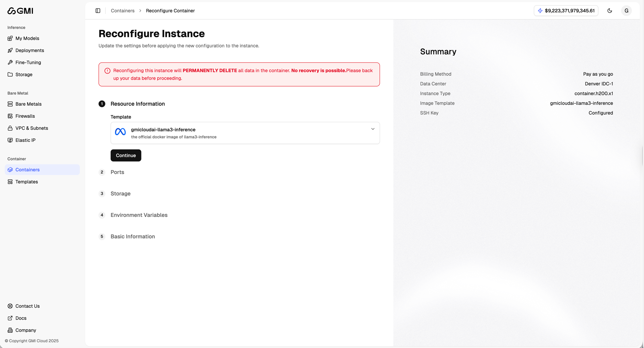Click the 'Billing Method' label

(x=436, y=74)
